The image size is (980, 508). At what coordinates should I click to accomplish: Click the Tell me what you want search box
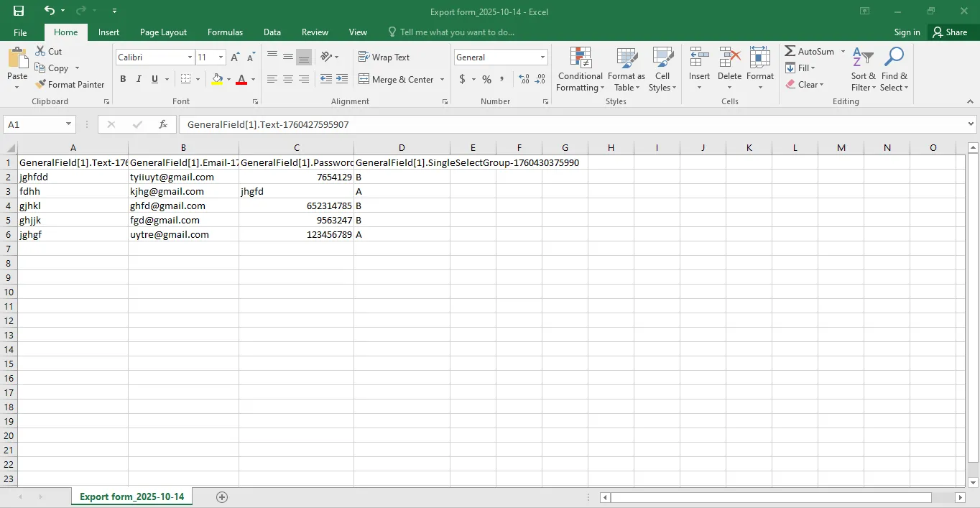click(451, 32)
